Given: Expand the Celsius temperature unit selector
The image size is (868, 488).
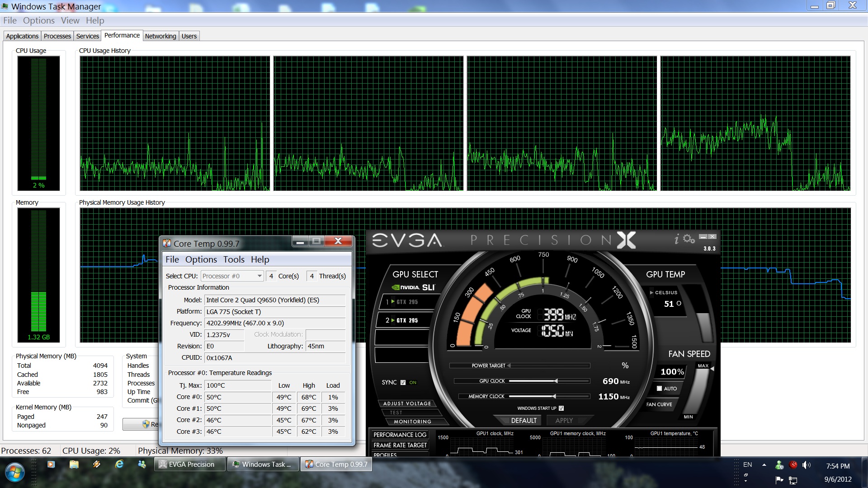Looking at the screenshot, I should click(x=651, y=292).
